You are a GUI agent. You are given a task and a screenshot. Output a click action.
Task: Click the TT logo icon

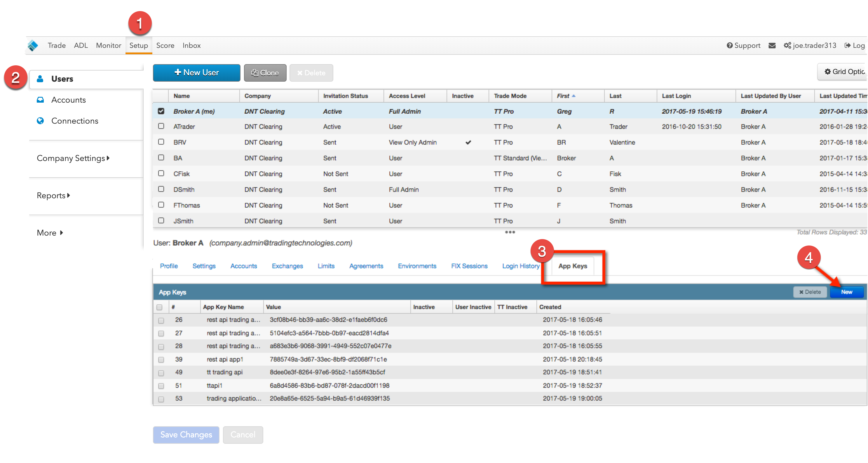click(x=33, y=45)
